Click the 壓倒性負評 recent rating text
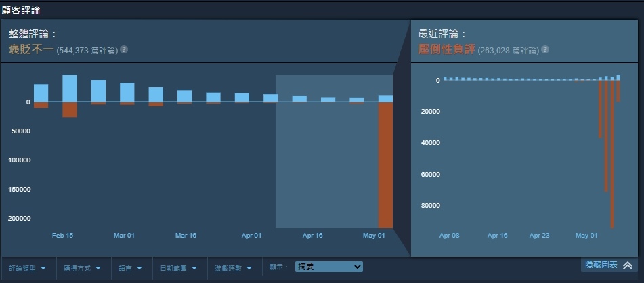Viewport: 644px width, 283px height. click(x=447, y=49)
